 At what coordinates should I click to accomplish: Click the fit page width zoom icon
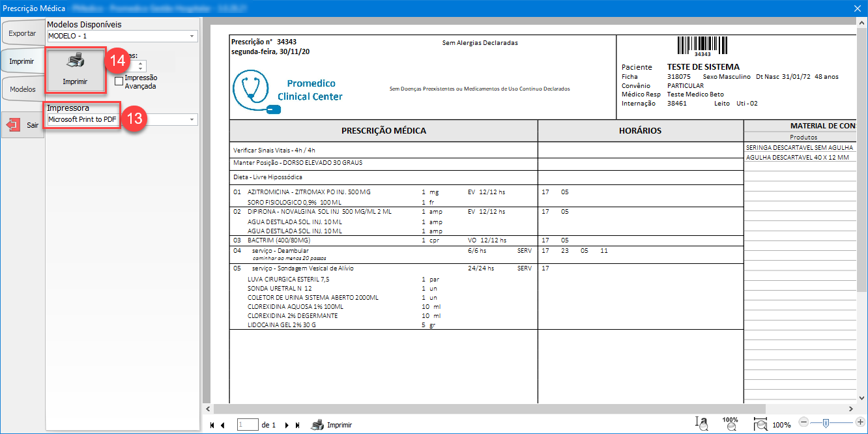[x=760, y=424]
